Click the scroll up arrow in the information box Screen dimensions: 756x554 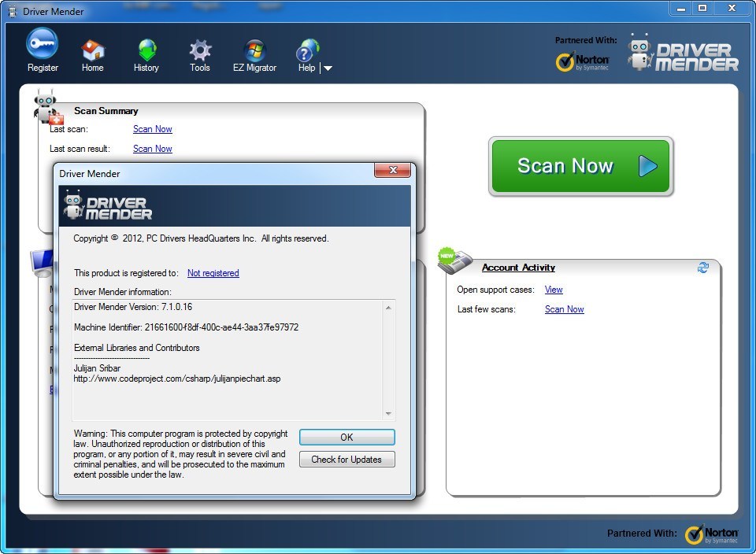click(x=388, y=308)
